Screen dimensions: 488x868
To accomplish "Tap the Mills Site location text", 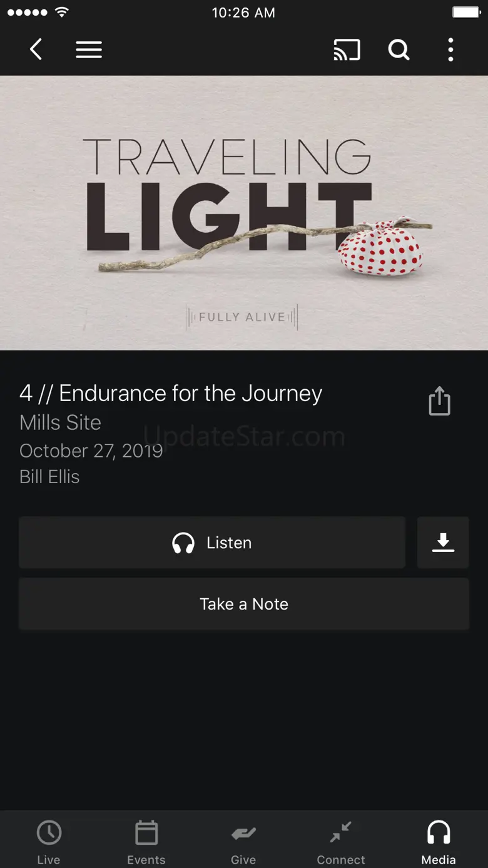I will coord(60,422).
